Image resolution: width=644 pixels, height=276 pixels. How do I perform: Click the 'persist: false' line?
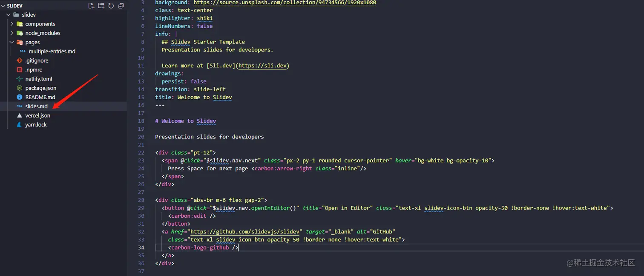[184, 81]
